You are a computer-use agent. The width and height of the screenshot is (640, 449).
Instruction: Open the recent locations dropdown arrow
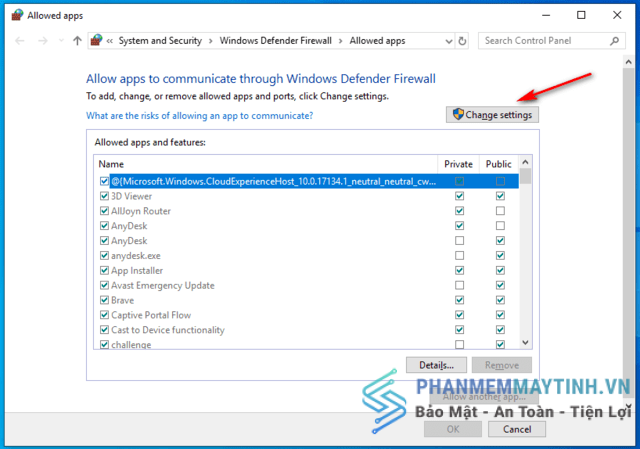(61, 40)
